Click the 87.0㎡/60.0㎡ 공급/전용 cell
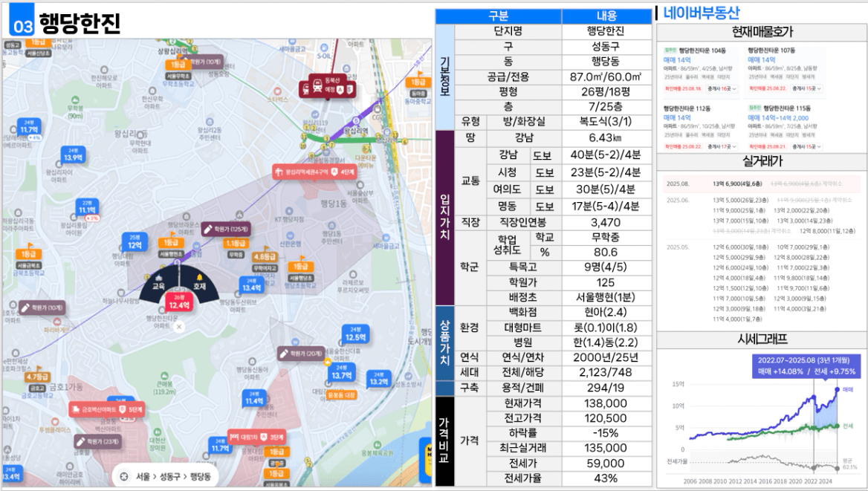Viewport: 868px width, 491px height. point(606,77)
